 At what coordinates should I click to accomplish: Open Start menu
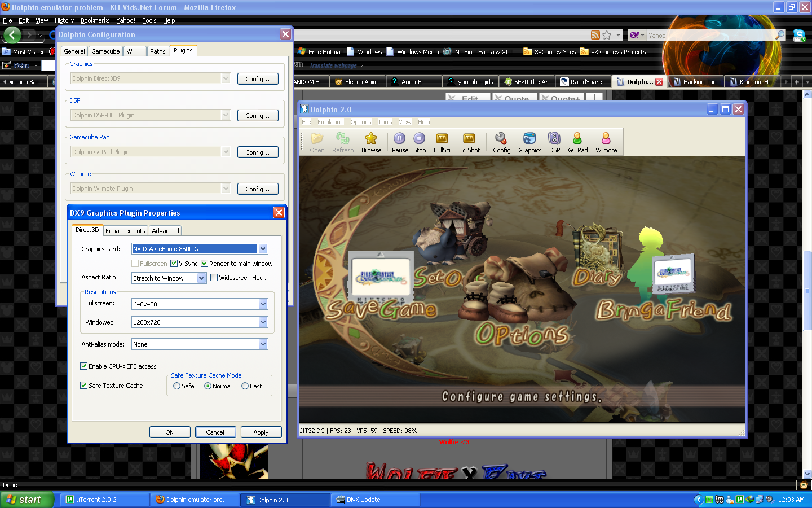pyautogui.click(x=27, y=500)
